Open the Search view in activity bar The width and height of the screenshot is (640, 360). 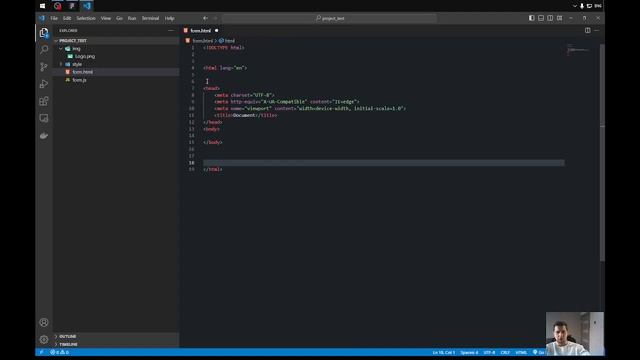(x=44, y=50)
